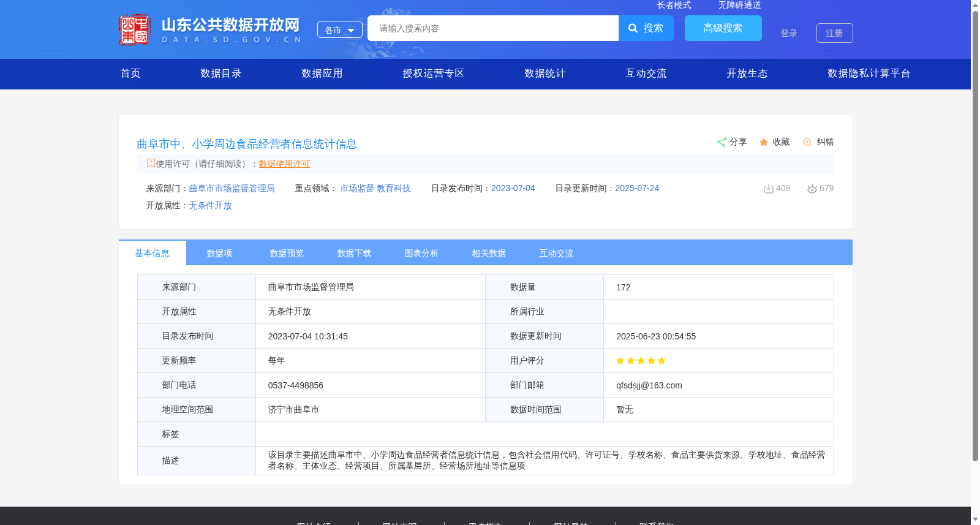This screenshot has height=525, width=980.
Task: Click the 登录 login link
Action: tap(789, 33)
